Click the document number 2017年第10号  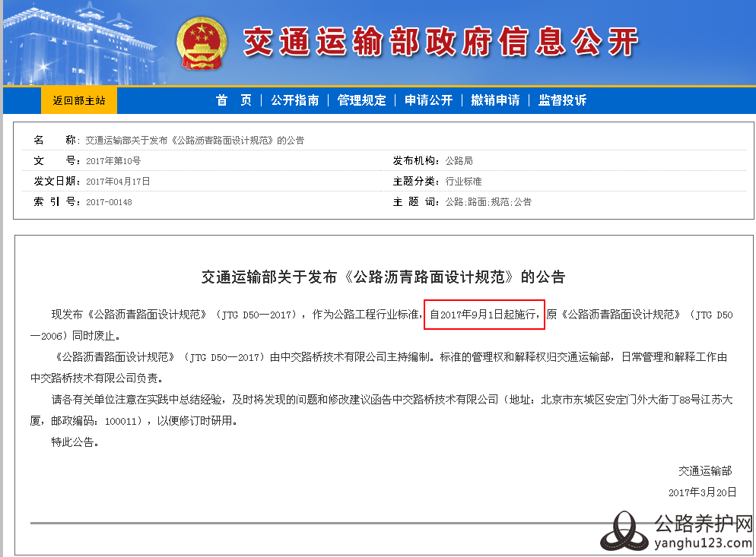[113, 161]
